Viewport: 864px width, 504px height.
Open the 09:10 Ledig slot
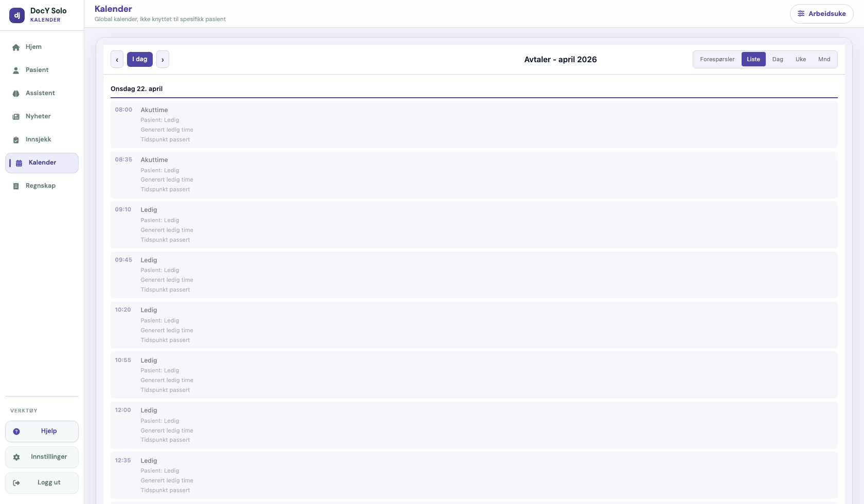click(x=474, y=225)
